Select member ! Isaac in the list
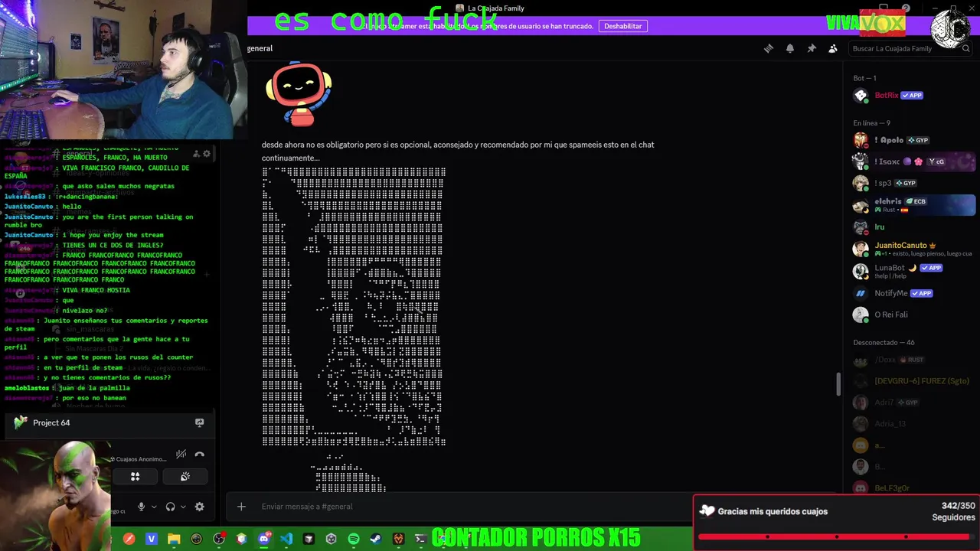This screenshot has width=980, height=551. pos(911,161)
